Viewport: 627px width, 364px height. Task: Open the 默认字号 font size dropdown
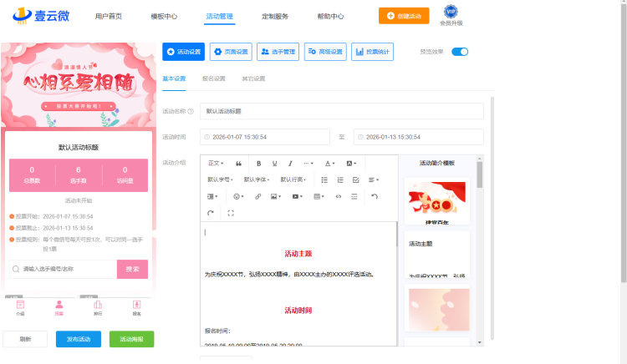click(x=221, y=179)
